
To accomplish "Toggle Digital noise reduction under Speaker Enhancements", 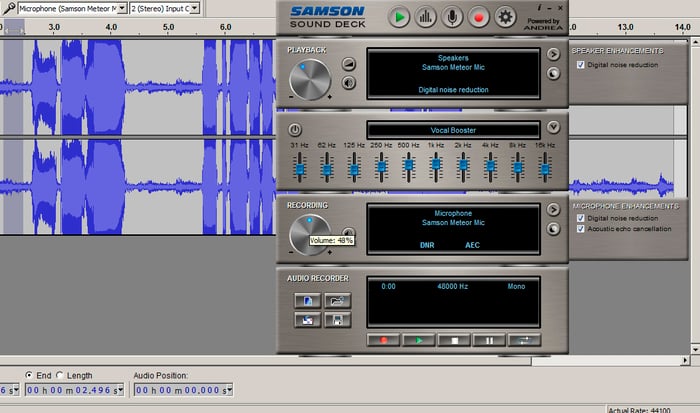I will pos(580,65).
